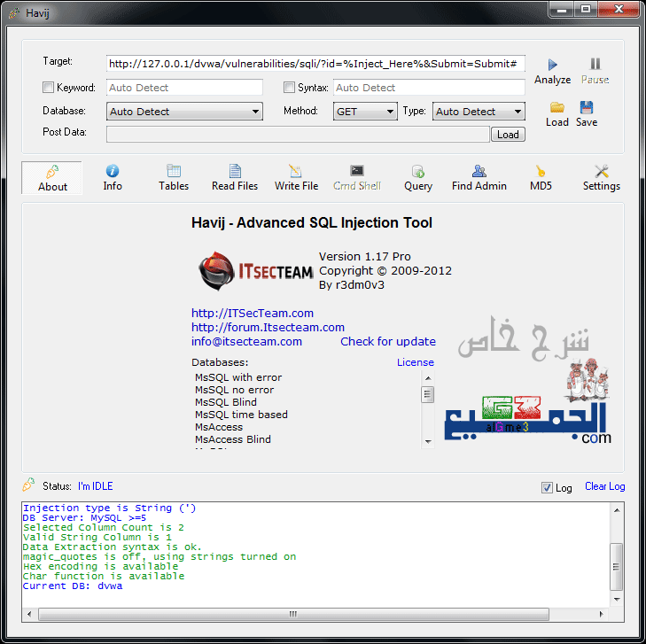Viewport: 646px width, 644px height.
Task: Click databases list scroll down arrow
Action: [428, 441]
